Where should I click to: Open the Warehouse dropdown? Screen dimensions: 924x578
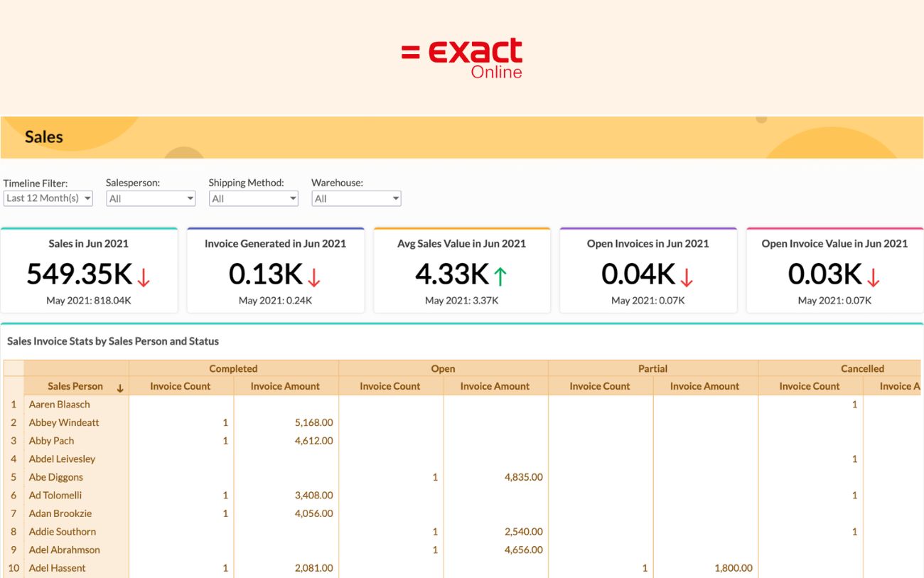[356, 198]
